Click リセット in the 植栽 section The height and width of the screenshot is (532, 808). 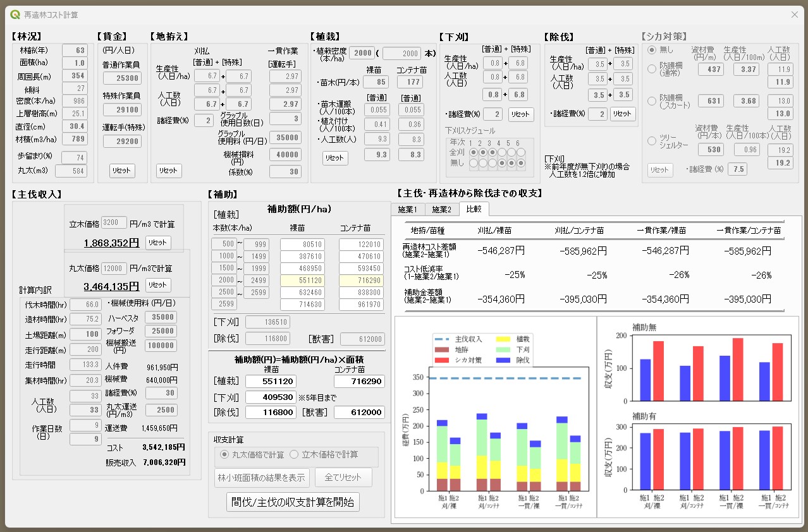click(335, 158)
